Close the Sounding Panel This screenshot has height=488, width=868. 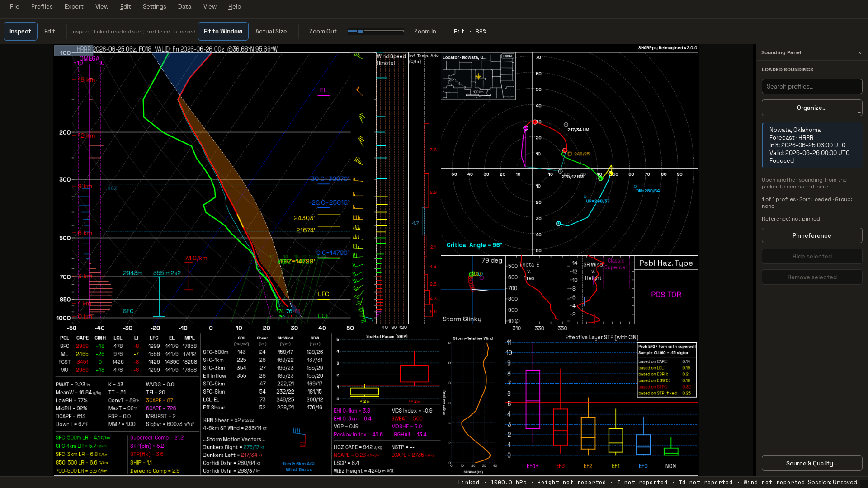[860, 52]
